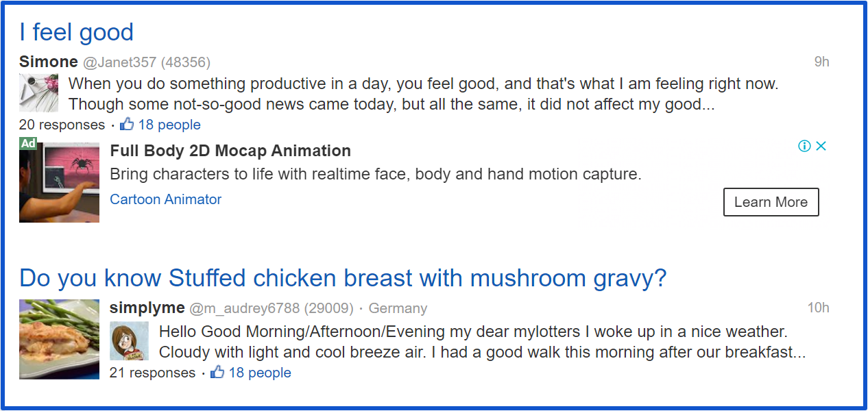Click the green Ad badge
The image size is (868, 411).
(x=28, y=143)
